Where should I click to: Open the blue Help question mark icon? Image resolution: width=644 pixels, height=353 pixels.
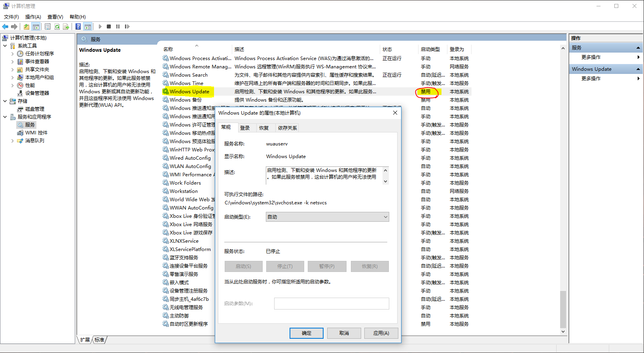click(x=78, y=26)
